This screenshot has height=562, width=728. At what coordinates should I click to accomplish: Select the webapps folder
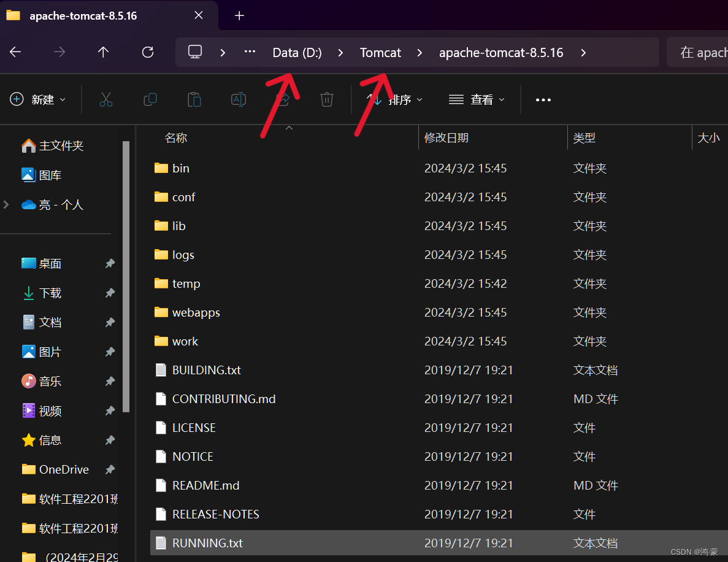coord(187,312)
